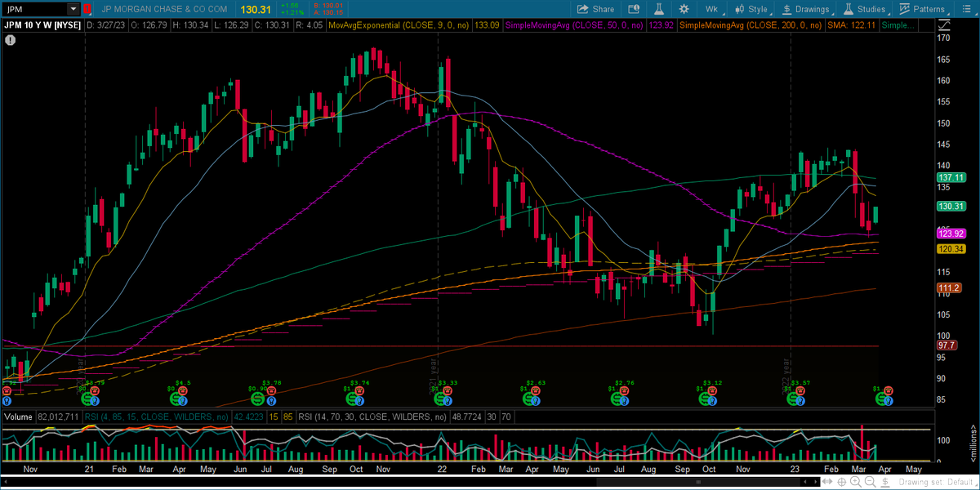Share the chart using the Share button
Viewport: 980px width, 490px height.
(595, 9)
